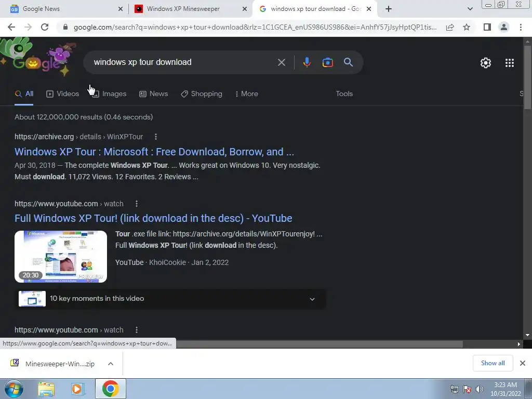Click the share page icon in address bar
Image resolution: width=532 pixels, height=399 pixels.
click(x=450, y=27)
